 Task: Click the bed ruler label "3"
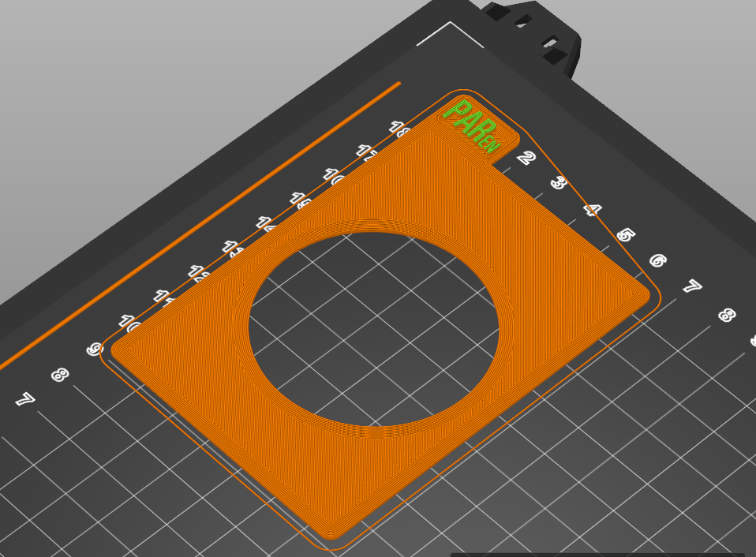point(559,183)
